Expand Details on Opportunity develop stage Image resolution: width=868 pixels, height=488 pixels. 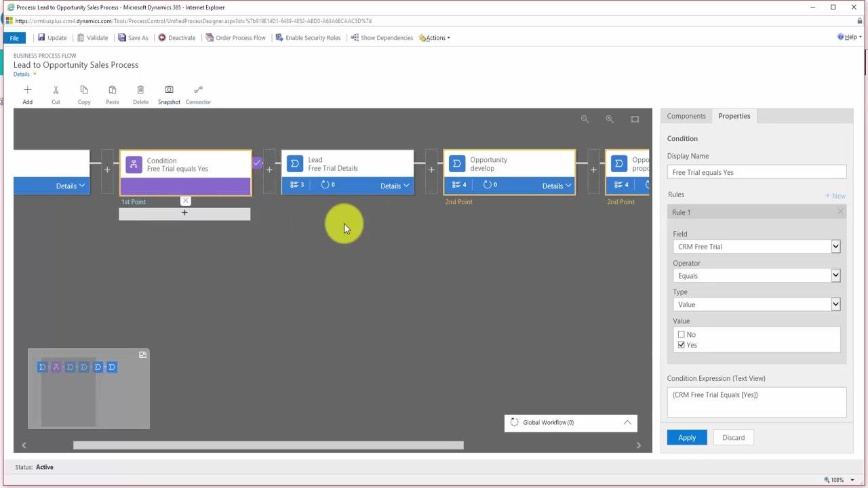[557, 186]
